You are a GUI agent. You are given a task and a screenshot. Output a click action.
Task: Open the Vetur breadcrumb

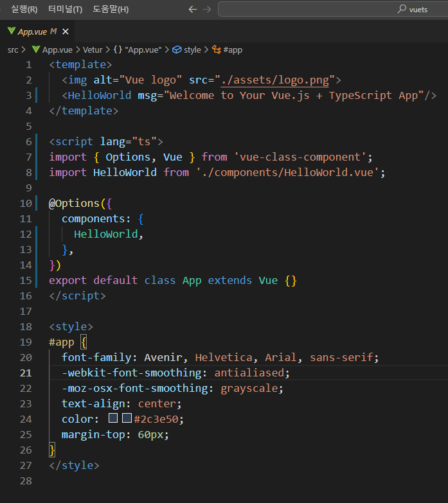(x=93, y=50)
